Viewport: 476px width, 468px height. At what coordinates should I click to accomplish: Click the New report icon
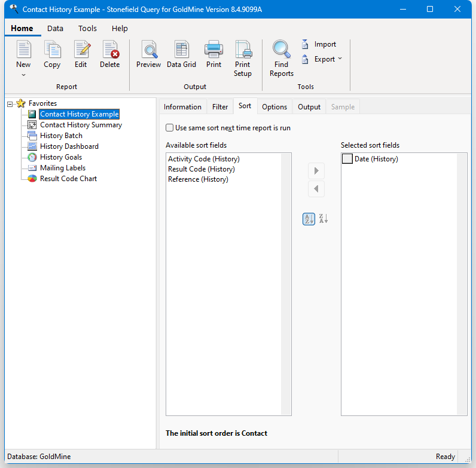click(23, 49)
